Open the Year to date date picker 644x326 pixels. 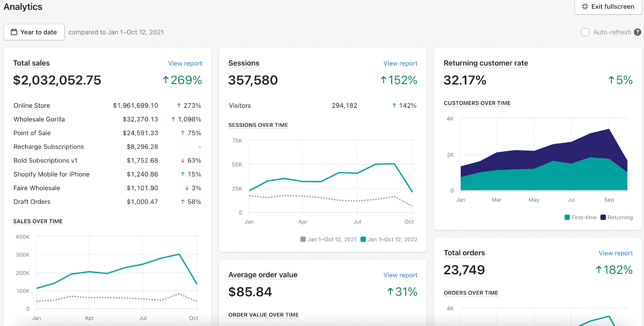(x=34, y=32)
